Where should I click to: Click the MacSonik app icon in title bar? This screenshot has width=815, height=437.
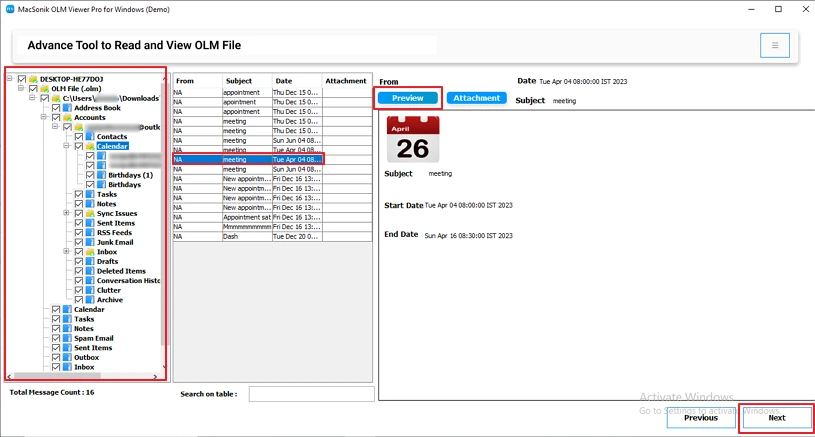coord(10,9)
